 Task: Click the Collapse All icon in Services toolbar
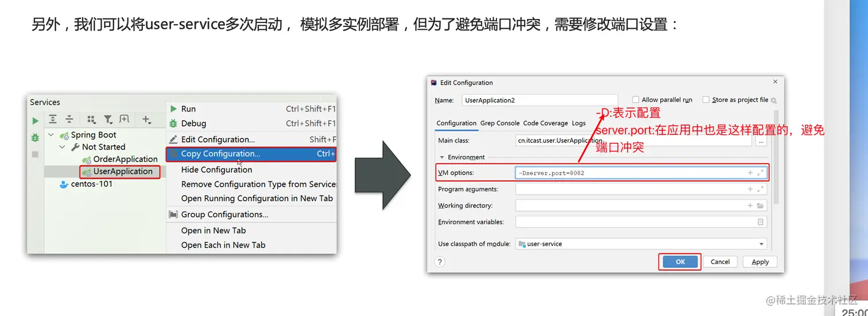point(69,120)
